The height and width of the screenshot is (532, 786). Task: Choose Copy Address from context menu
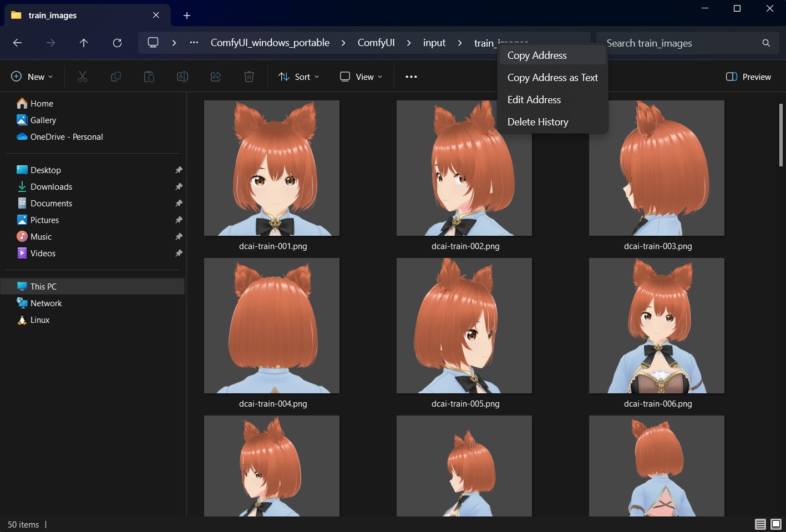tap(552, 55)
